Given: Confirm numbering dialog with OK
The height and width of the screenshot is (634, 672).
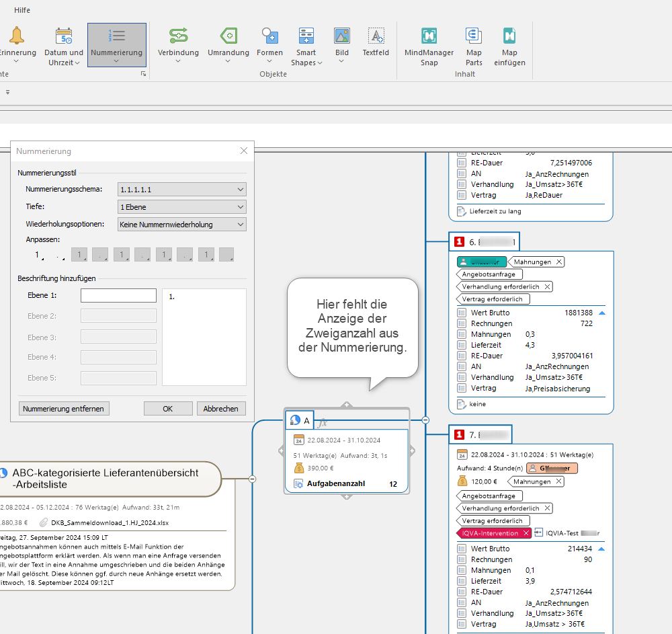Looking at the screenshot, I should [x=167, y=409].
